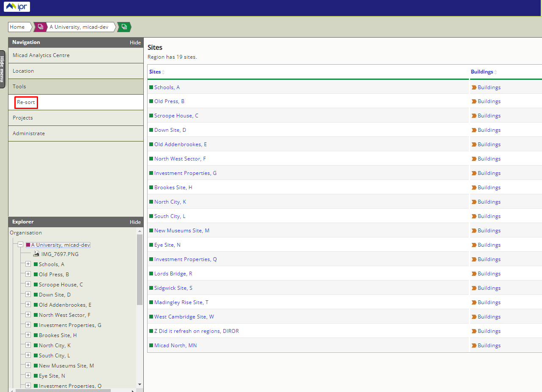Expand Down Site, D tree node
Viewport: 542px width, 392px height.
(28, 294)
